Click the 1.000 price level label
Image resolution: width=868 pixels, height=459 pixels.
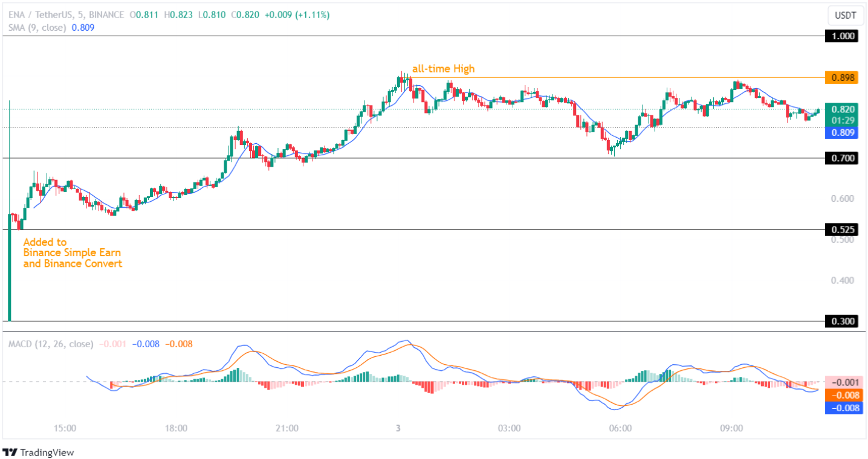click(841, 36)
